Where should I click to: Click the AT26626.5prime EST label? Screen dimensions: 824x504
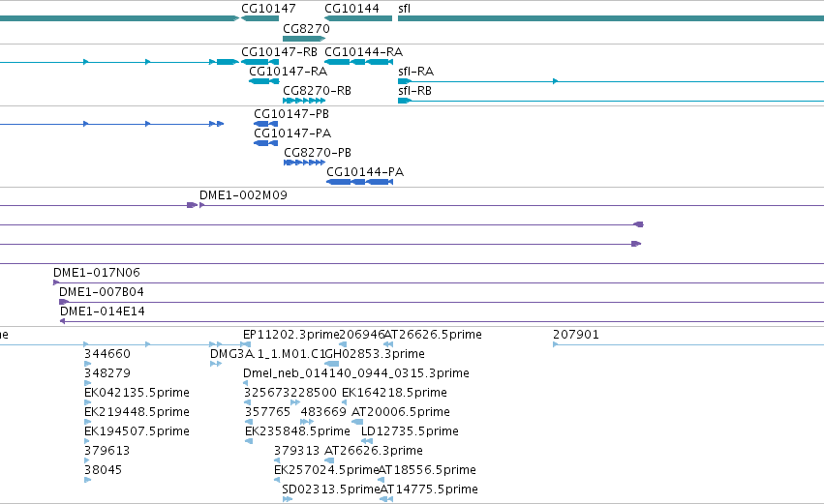[x=433, y=335]
